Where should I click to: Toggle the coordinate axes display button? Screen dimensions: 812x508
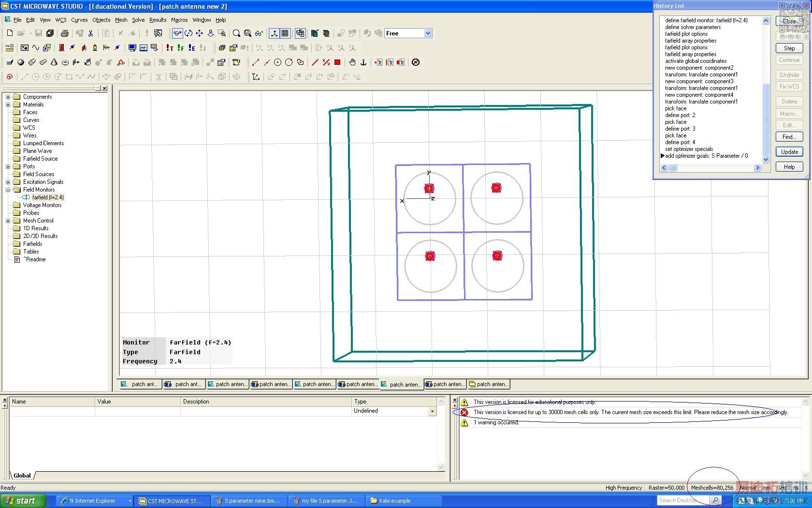[x=274, y=33]
